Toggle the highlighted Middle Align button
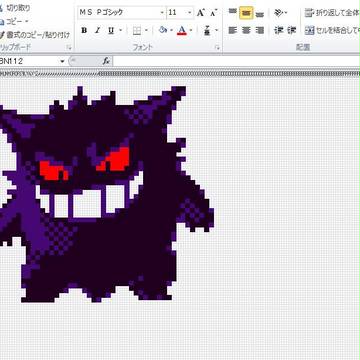The width and height of the screenshot is (360, 360). click(x=246, y=13)
